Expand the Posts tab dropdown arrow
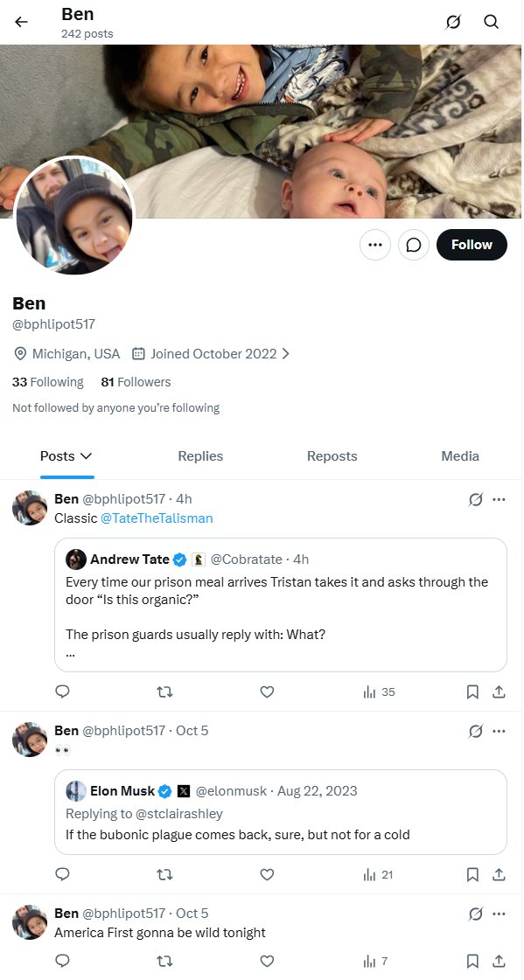 87,456
